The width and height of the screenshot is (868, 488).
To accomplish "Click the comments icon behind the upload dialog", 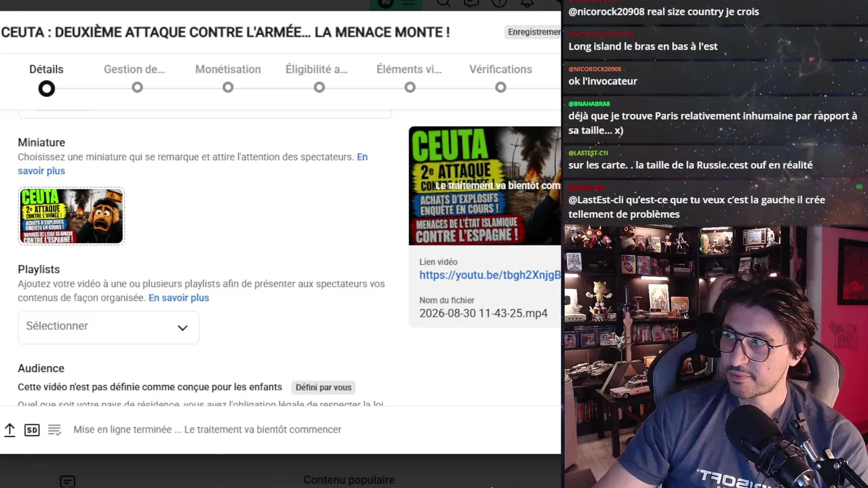I will pos(67,481).
